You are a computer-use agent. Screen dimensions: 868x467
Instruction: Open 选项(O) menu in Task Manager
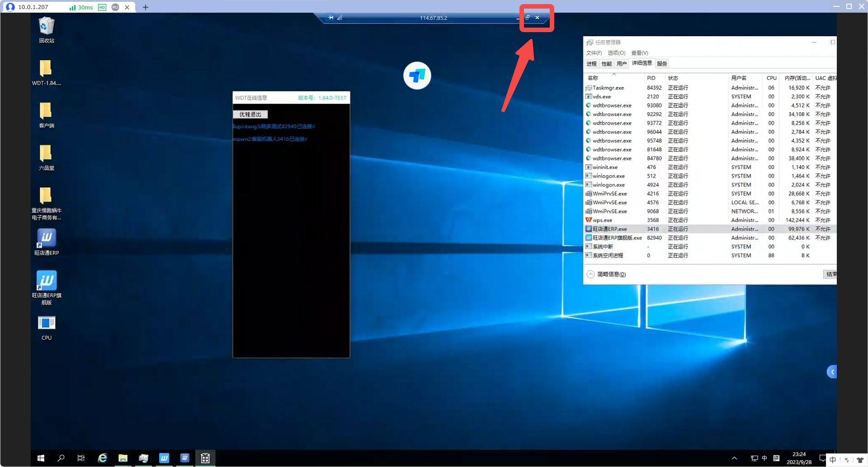(x=616, y=53)
